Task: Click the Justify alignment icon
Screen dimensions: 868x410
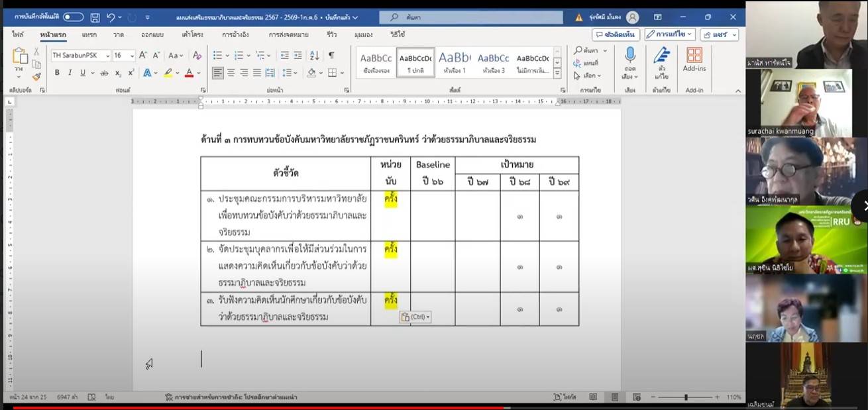Action: tap(256, 73)
